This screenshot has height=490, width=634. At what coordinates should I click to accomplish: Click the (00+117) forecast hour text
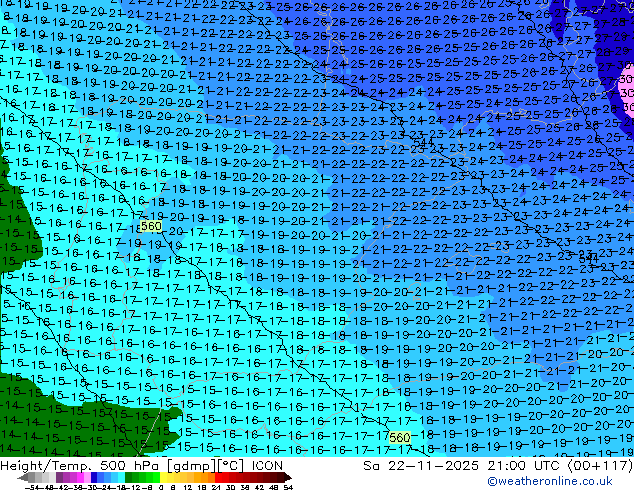pyautogui.click(x=600, y=466)
